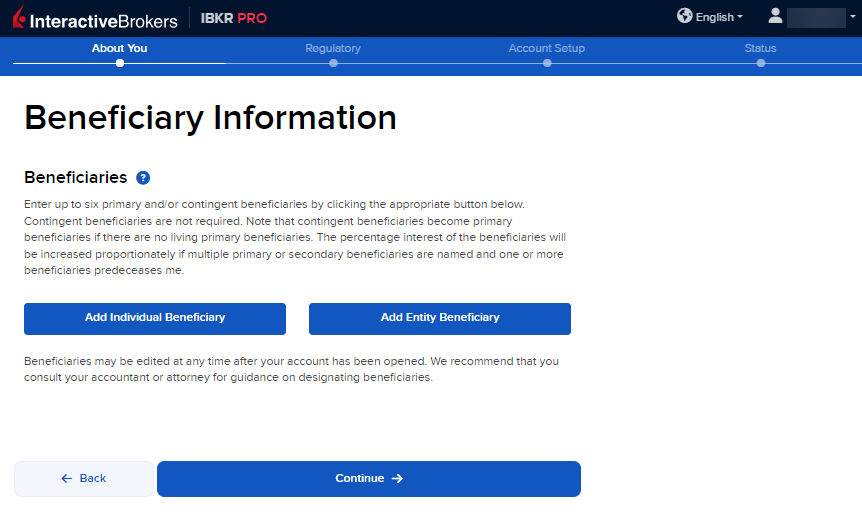Click the About You progress dot
The width and height of the screenshot is (862, 525).
120,63
